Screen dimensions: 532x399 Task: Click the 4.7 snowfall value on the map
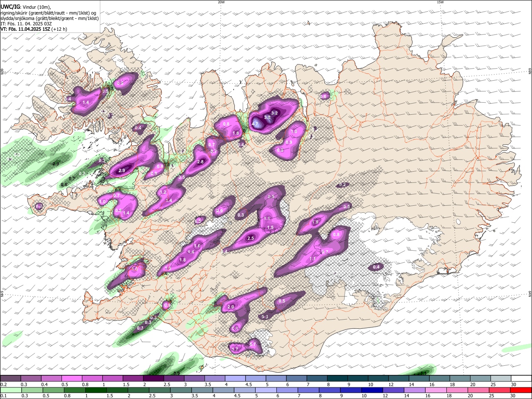[255, 124]
